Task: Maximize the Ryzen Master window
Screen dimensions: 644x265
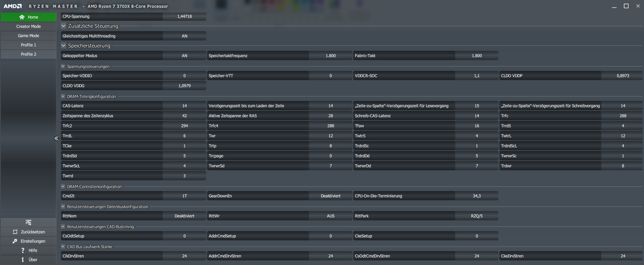Action: (626, 6)
